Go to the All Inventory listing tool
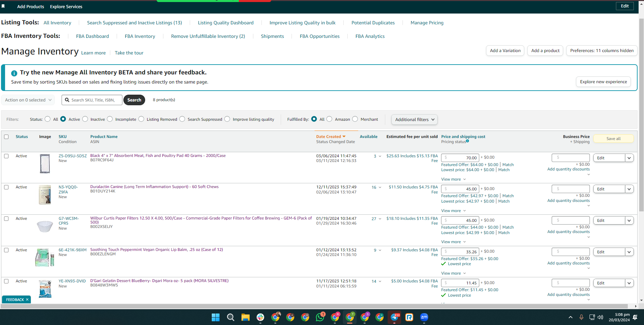 pyautogui.click(x=57, y=23)
